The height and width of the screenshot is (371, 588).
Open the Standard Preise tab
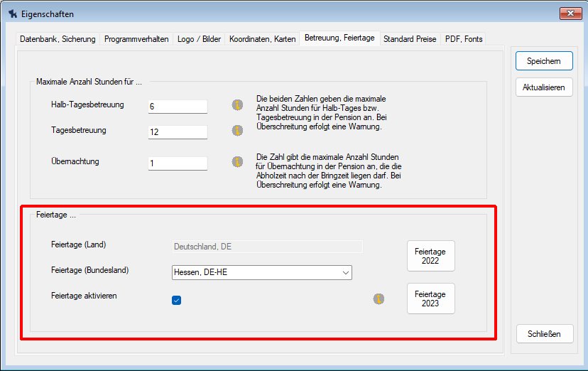410,39
